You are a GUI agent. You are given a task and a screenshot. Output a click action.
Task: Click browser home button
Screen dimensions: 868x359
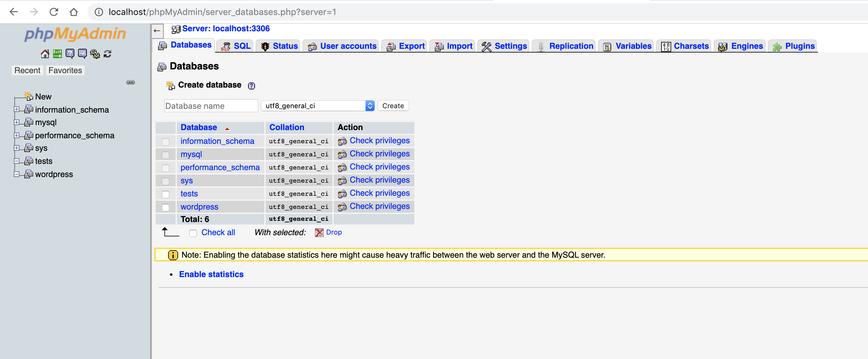[73, 12]
